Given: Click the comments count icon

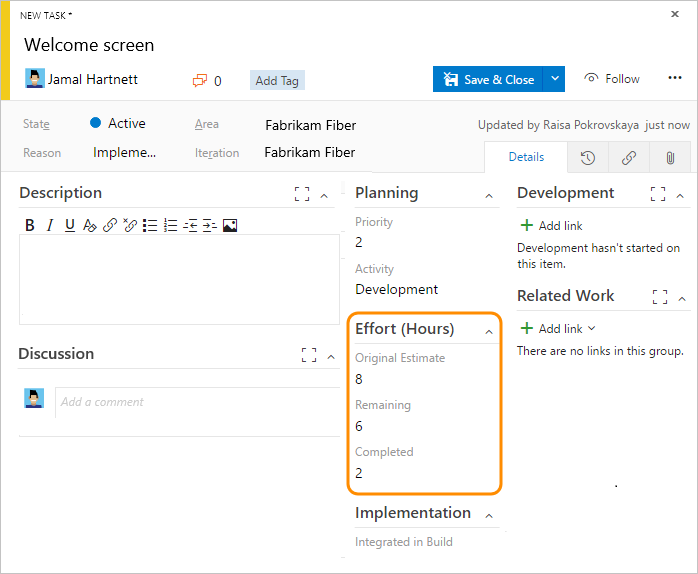Looking at the screenshot, I should (x=200, y=81).
